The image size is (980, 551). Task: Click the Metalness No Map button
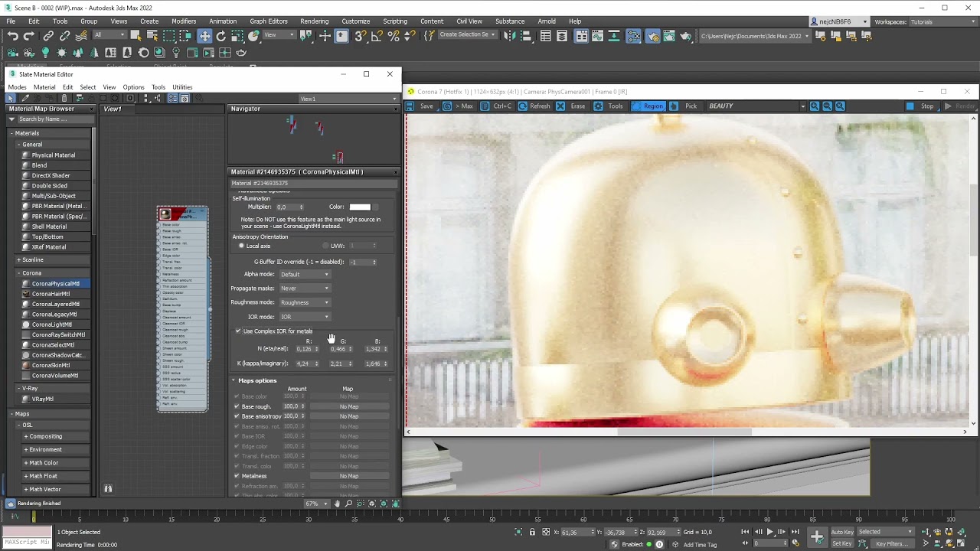pyautogui.click(x=349, y=476)
